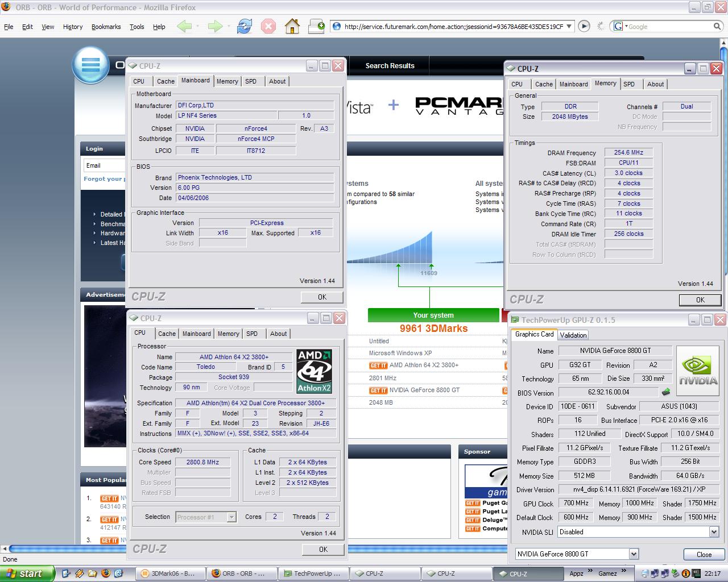728x582 pixels.
Task: Switch to the TechPowerUp taskbar button
Action: pyautogui.click(x=313, y=573)
